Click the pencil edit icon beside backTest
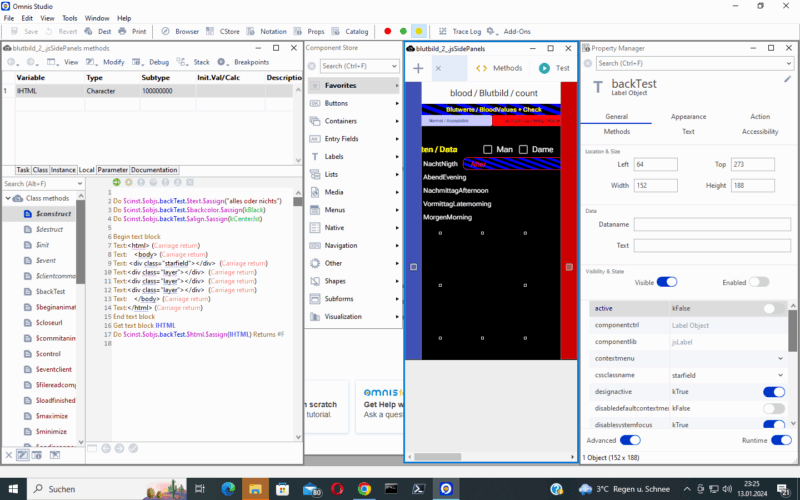The image size is (800, 500). tap(788, 79)
